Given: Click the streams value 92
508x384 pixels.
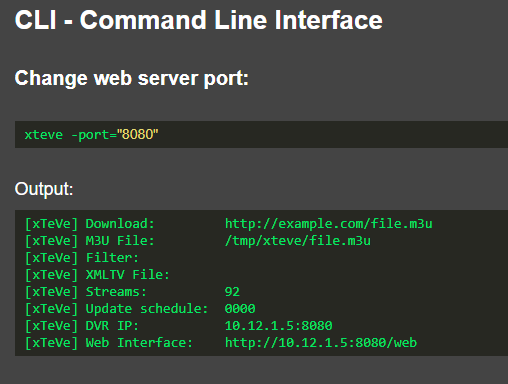Looking at the screenshot, I should tap(232, 292).
